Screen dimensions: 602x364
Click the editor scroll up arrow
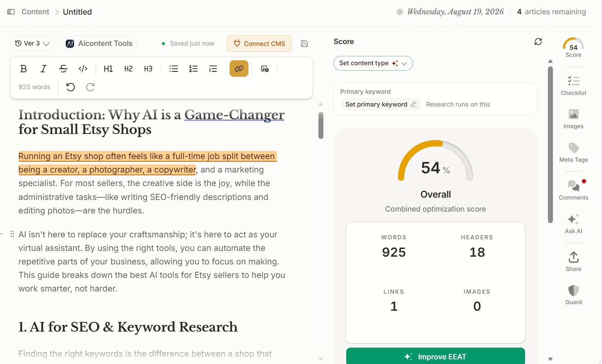pos(321,104)
